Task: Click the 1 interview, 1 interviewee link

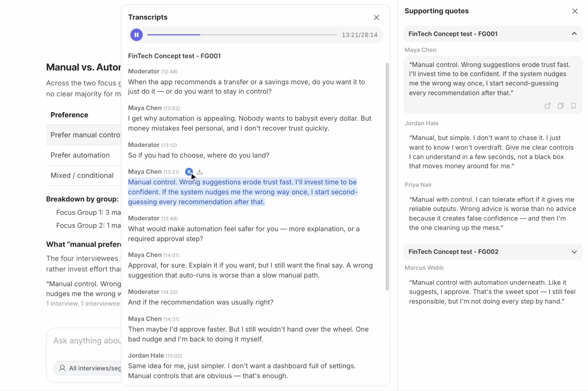Action: pyautogui.click(x=83, y=303)
